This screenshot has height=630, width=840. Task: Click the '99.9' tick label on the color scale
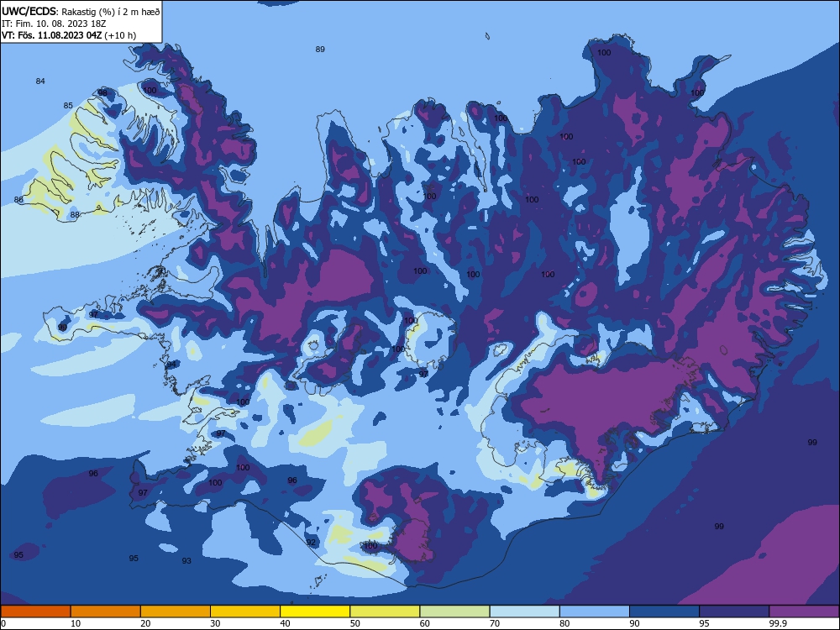778,623
